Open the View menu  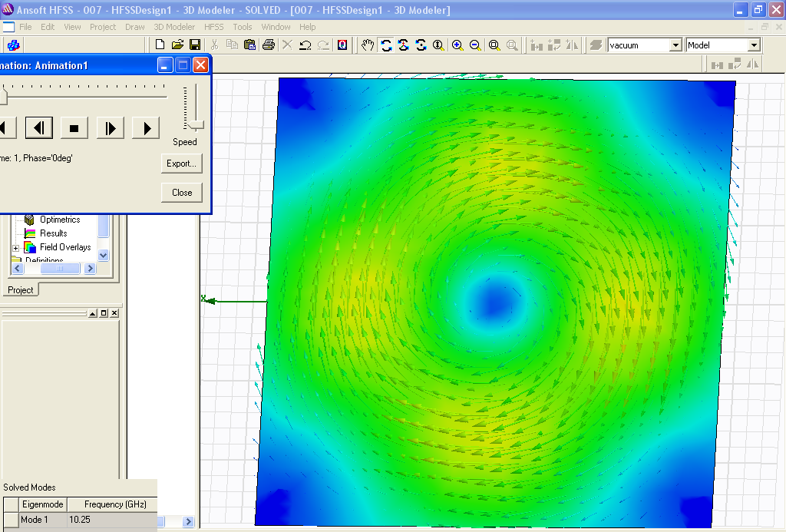coord(72,27)
